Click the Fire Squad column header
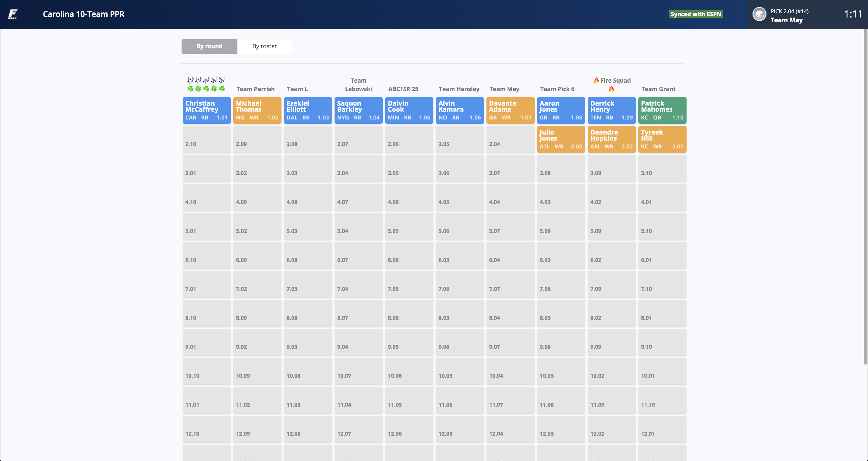Image resolution: width=868 pixels, height=461 pixels. 612,85
